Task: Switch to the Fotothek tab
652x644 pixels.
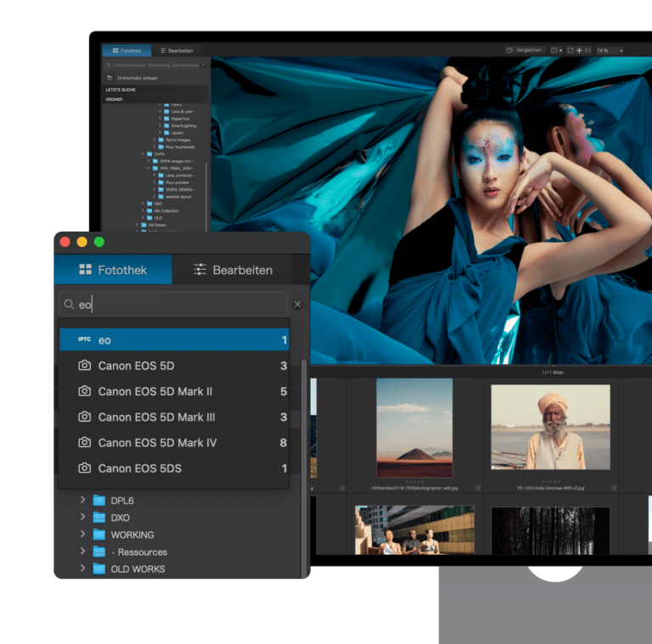Action: pyautogui.click(x=113, y=270)
